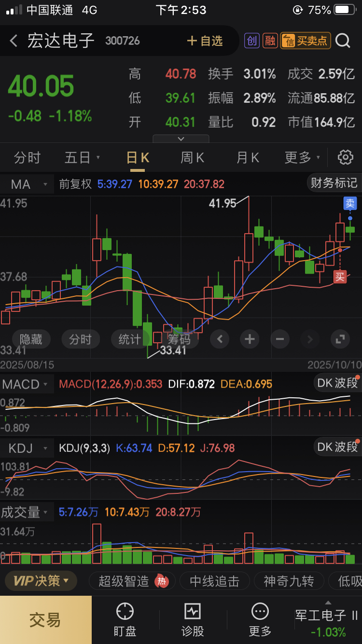
Task: Toggle the 财务标记 financial markers button
Action: pyautogui.click(x=334, y=182)
